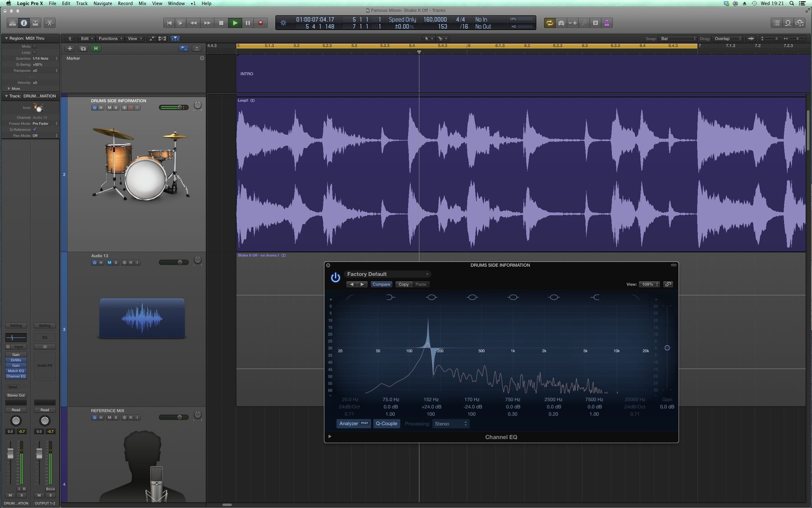Open the Toolbar button in control bar

35,23
